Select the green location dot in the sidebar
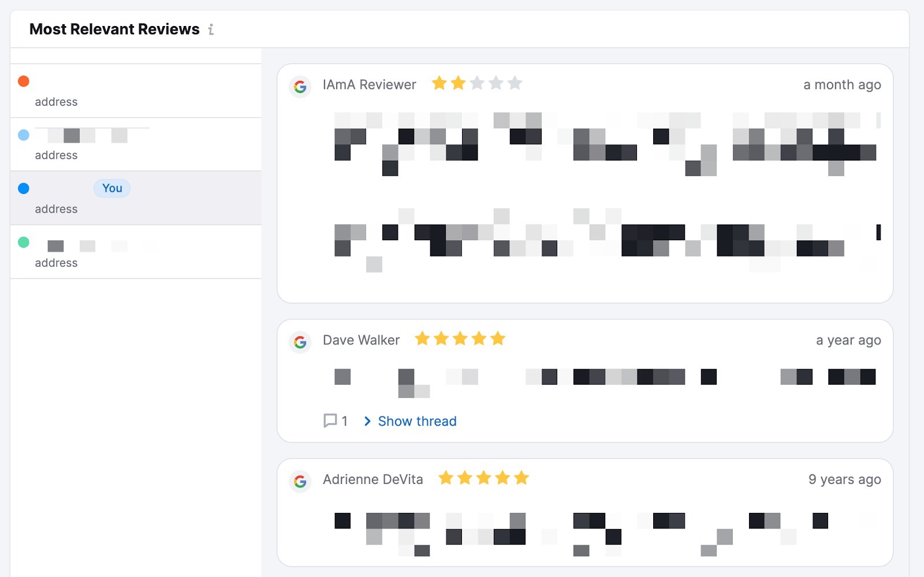924x577 pixels. click(x=23, y=242)
